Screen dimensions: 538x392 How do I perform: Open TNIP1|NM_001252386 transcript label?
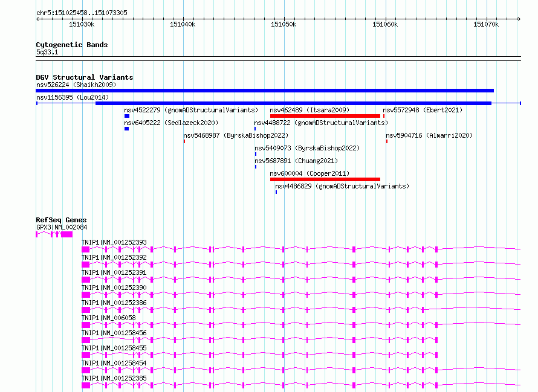click(114, 303)
